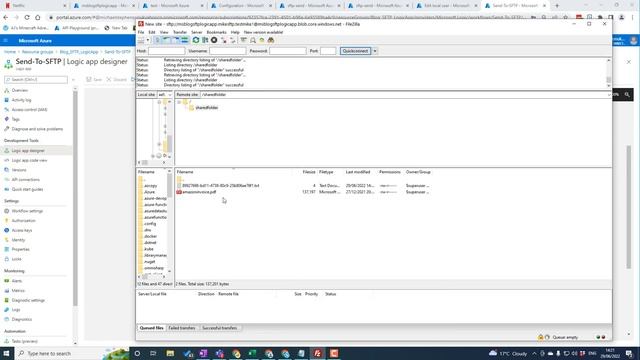Disconnect from the current server
Image resolution: width=640 pixels, height=360 pixels.
(224, 40)
